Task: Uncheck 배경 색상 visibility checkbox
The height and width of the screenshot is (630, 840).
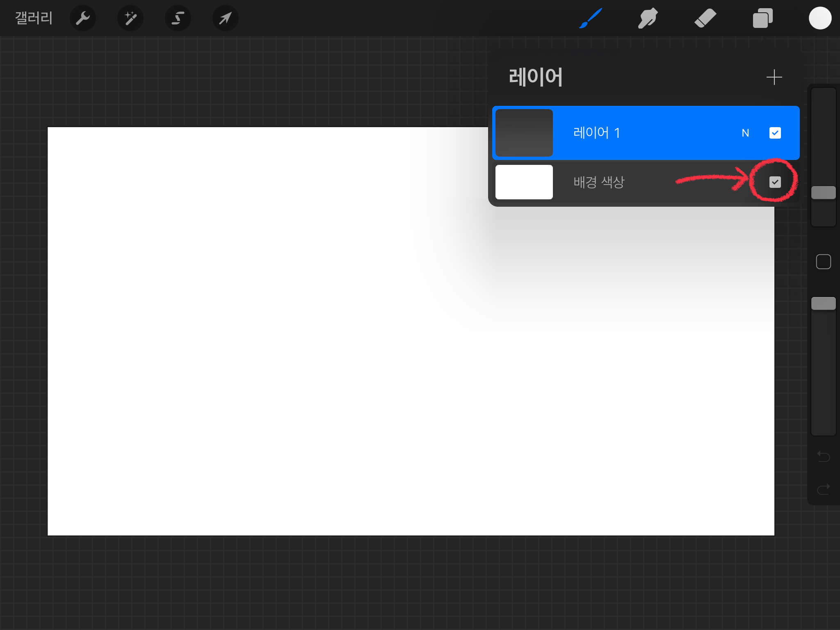Action: click(775, 182)
